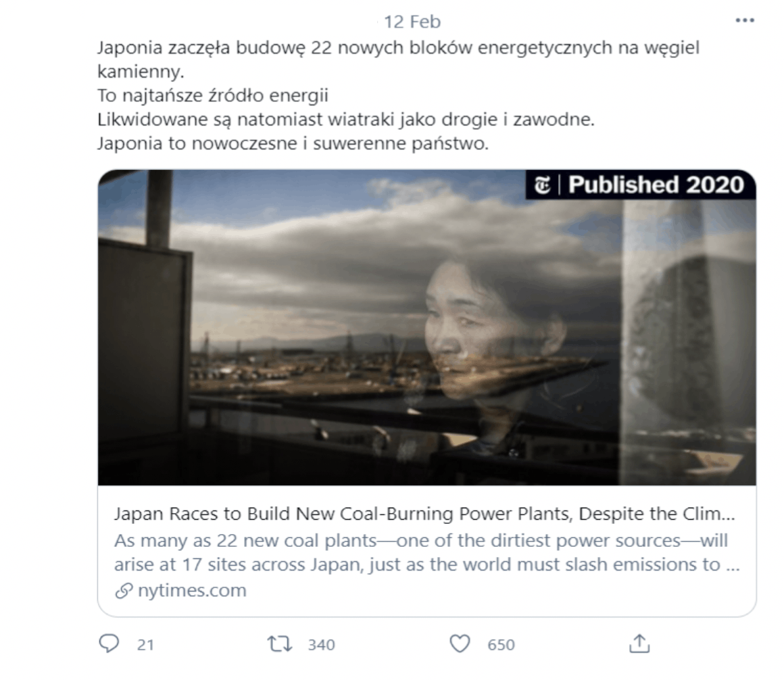The width and height of the screenshot is (784, 680).
Task: Click the like count 650
Action: 501,644
